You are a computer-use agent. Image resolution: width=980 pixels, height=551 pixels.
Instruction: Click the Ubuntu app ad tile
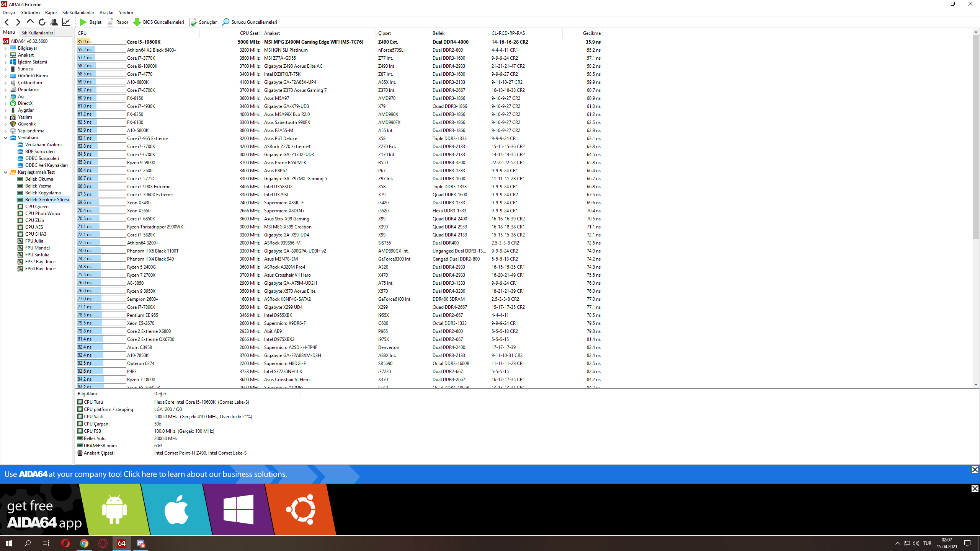[301, 510]
